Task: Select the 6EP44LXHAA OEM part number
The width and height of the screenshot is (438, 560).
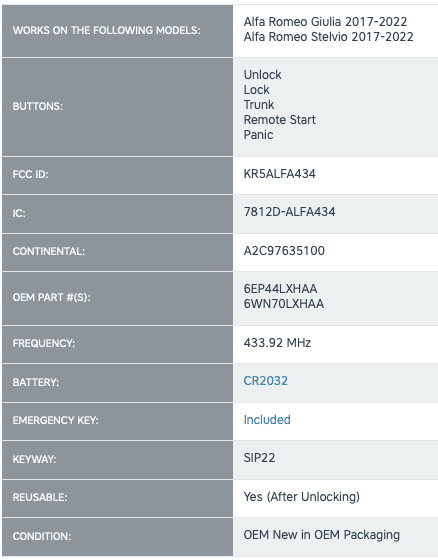Action: tap(280, 289)
